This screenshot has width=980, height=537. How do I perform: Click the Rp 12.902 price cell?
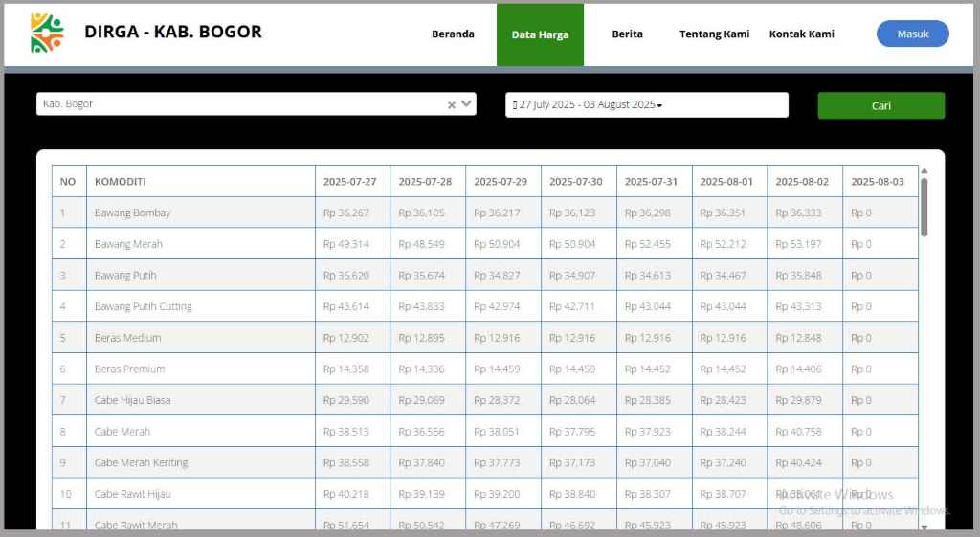(352, 338)
